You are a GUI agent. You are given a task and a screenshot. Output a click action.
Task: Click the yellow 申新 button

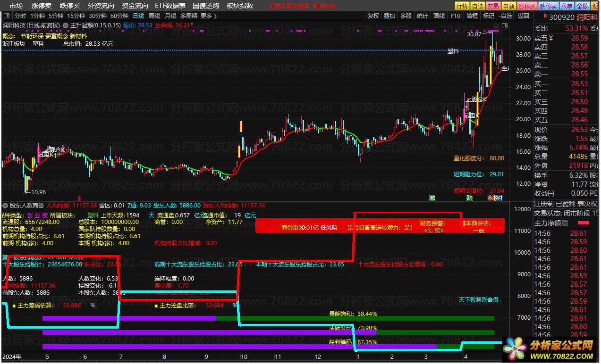[x=508, y=6]
